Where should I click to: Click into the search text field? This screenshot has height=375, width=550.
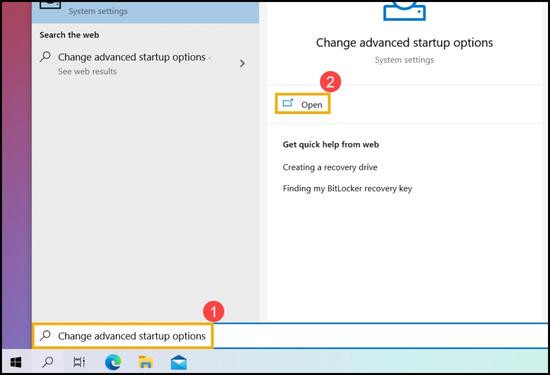(290, 336)
